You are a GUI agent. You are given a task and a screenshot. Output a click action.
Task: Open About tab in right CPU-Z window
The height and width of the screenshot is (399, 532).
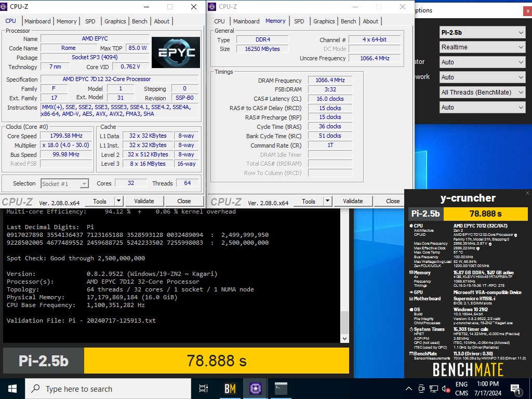pos(370,21)
